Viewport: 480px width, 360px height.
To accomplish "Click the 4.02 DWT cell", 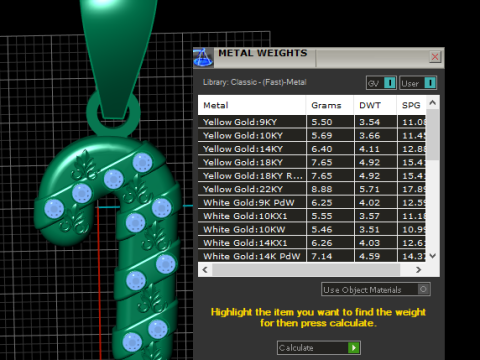I will [376, 202].
